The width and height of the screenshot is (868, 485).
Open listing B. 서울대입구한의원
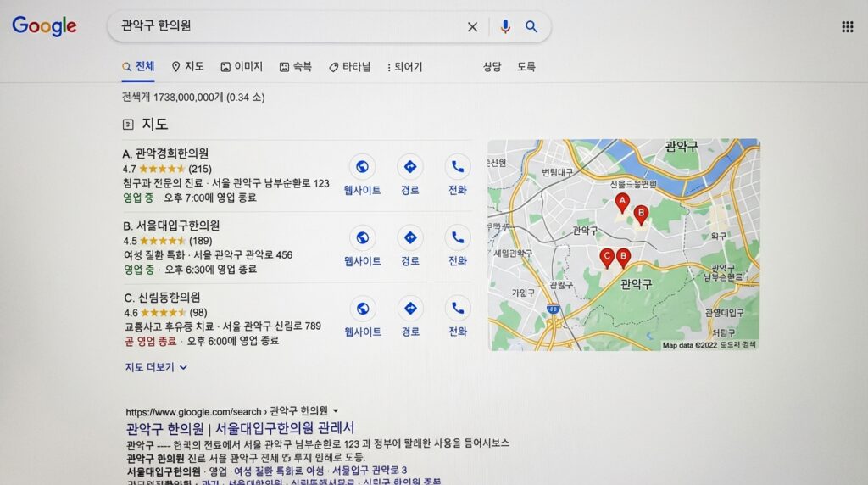tap(171, 226)
